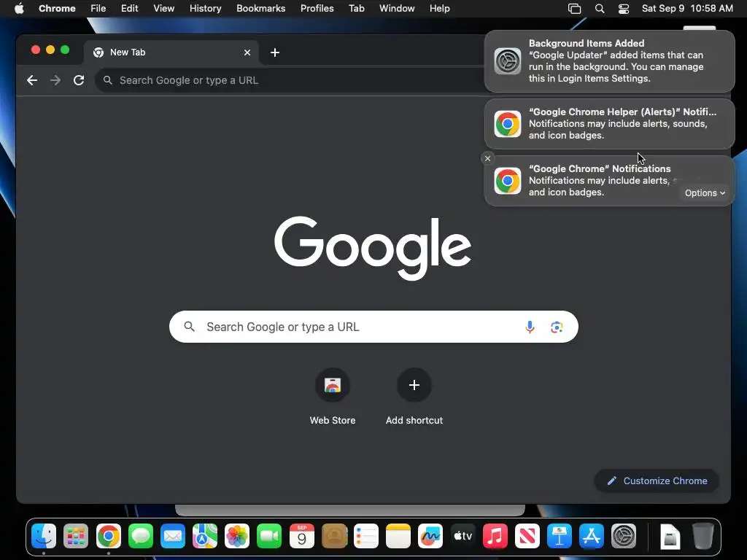Click the Stage Manager menu bar icon
The height and width of the screenshot is (560, 747).
pos(575,9)
